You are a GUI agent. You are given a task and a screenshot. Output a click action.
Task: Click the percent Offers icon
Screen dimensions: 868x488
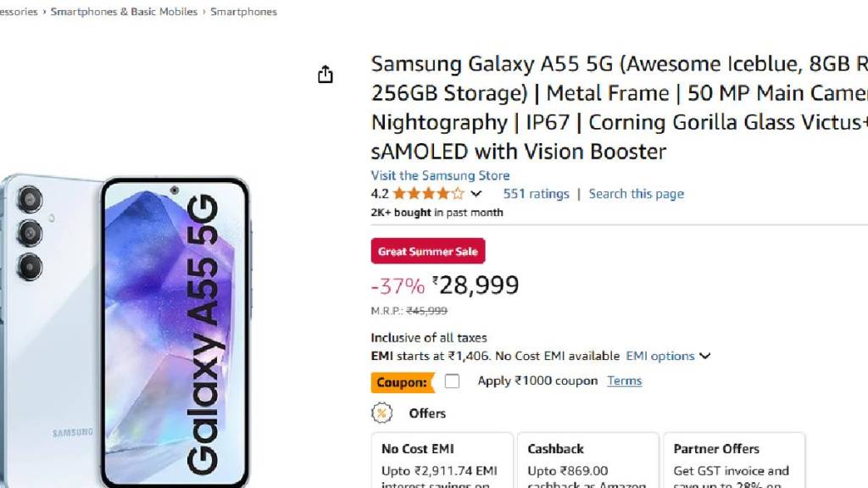(382, 413)
